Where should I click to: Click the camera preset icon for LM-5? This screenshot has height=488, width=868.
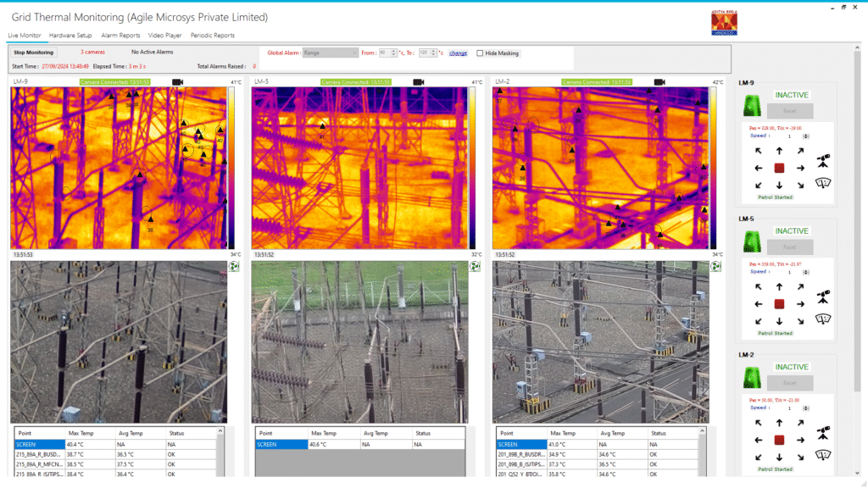point(822,298)
